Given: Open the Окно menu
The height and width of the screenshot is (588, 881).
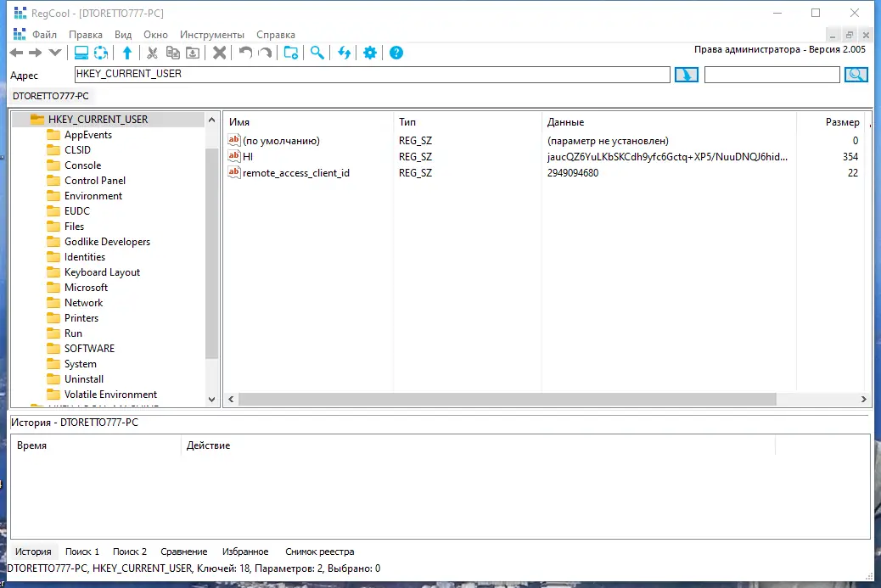Looking at the screenshot, I should point(155,35).
